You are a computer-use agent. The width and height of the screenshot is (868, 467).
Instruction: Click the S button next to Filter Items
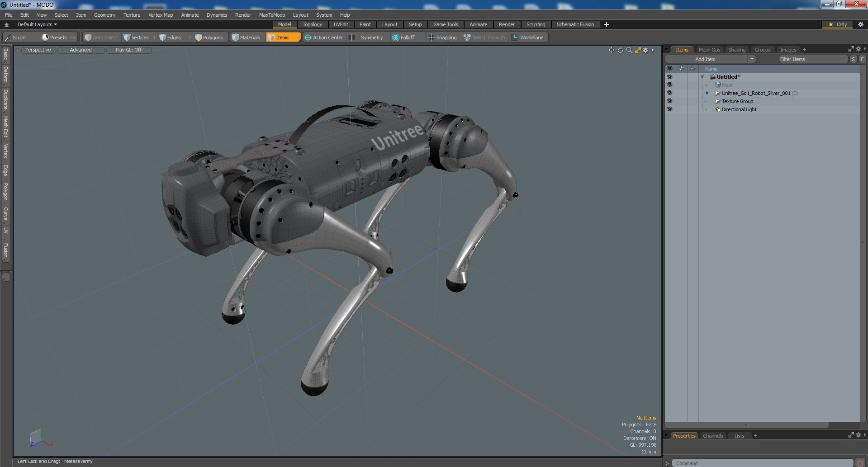pos(853,59)
